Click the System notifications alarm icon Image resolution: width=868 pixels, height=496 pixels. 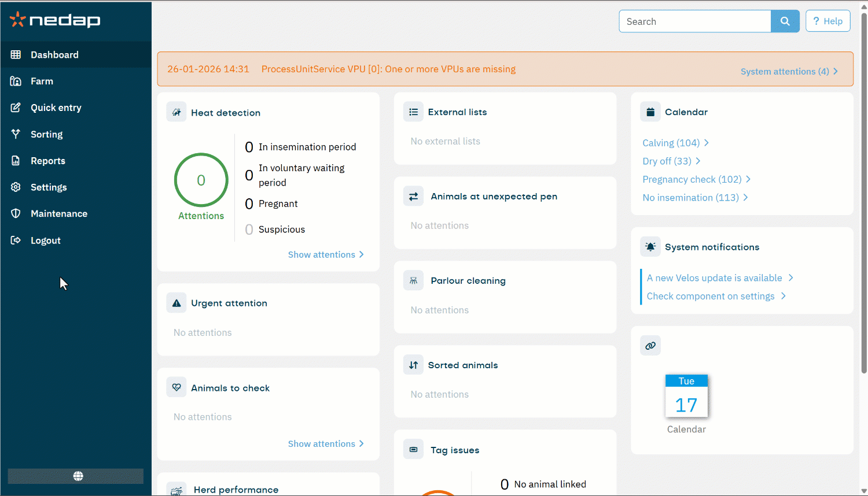[650, 247]
